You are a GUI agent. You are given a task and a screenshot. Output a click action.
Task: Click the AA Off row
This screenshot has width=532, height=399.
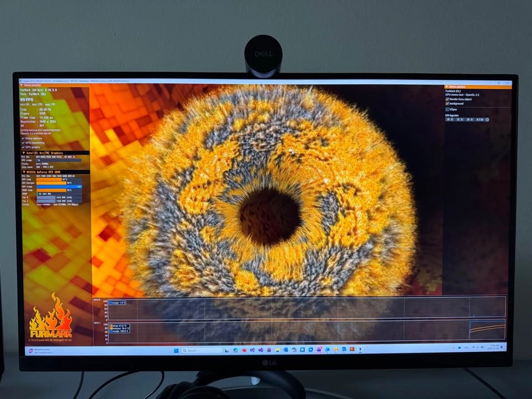[32, 126]
